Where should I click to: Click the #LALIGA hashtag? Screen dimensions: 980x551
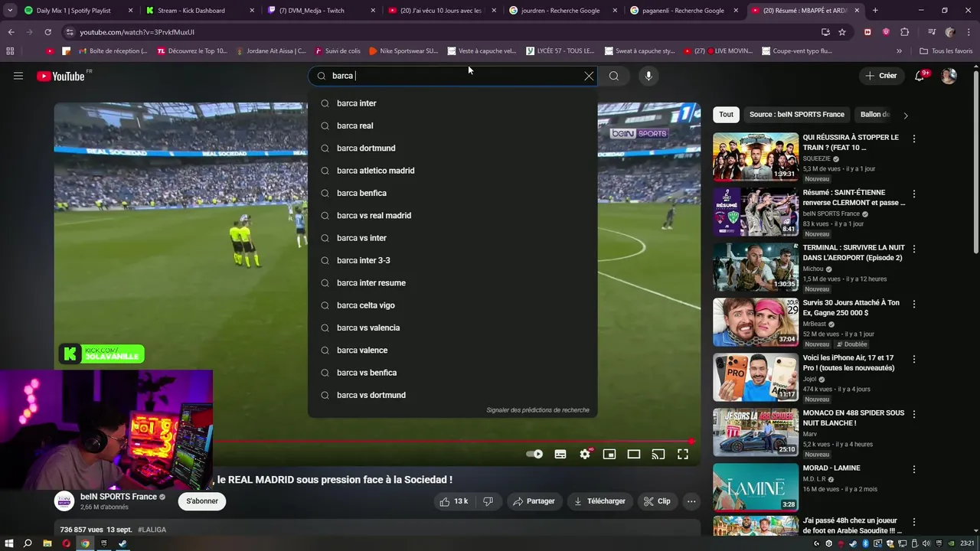pyautogui.click(x=152, y=530)
